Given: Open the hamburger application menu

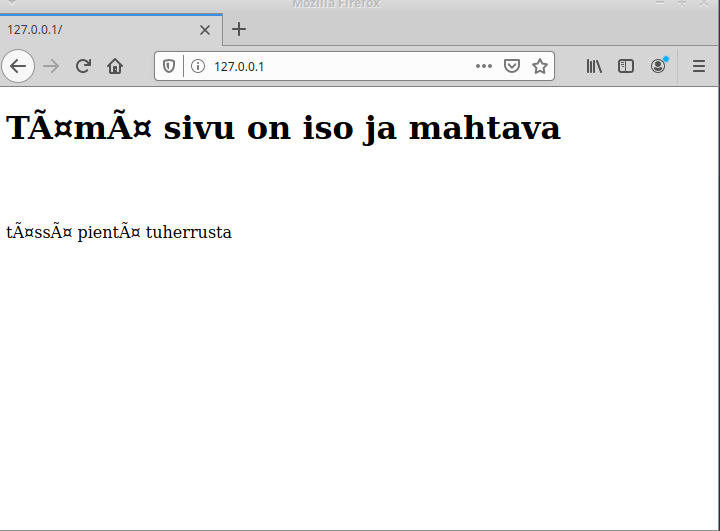Looking at the screenshot, I should (x=699, y=66).
